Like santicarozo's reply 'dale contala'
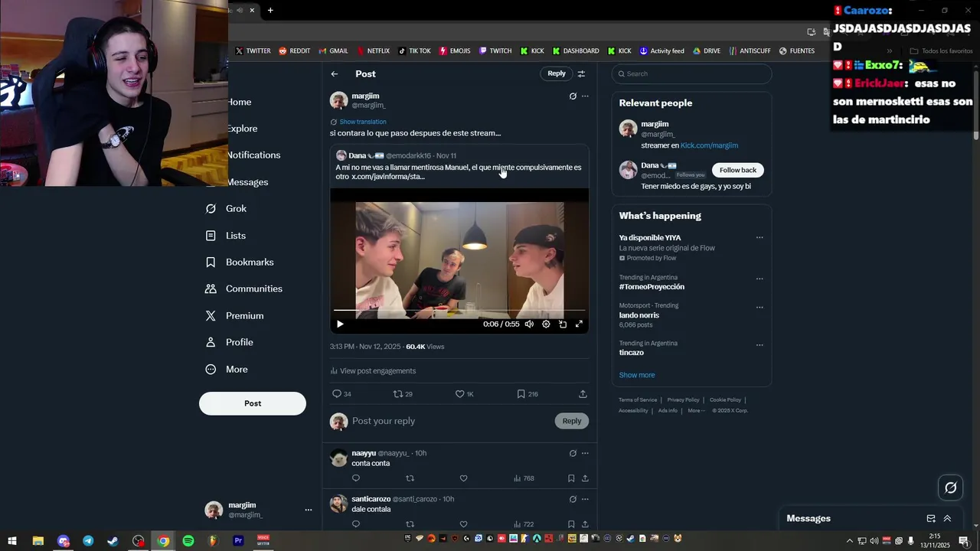980x551 pixels. point(463,524)
